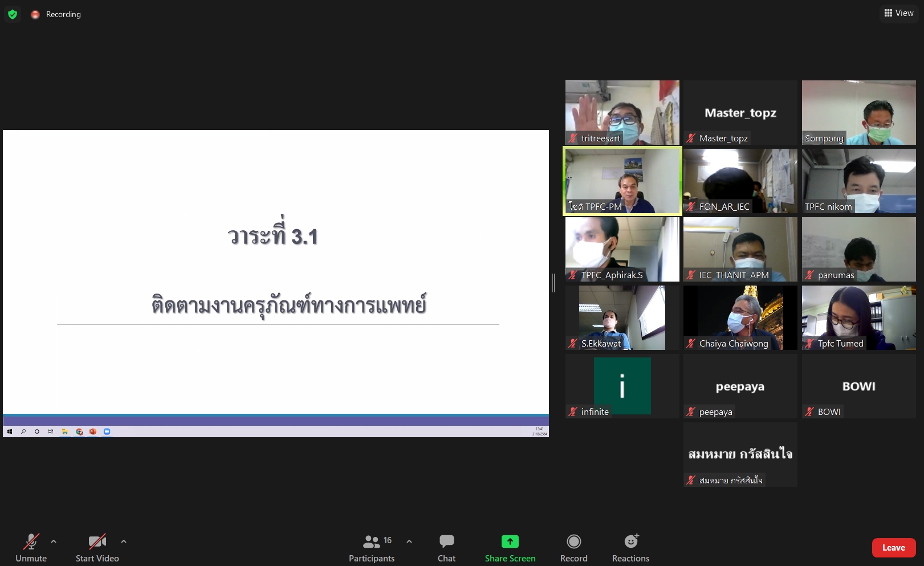Open the Reactions menu
Image resolution: width=924 pixels, height=566 pixels.
(x=630, y=548)
